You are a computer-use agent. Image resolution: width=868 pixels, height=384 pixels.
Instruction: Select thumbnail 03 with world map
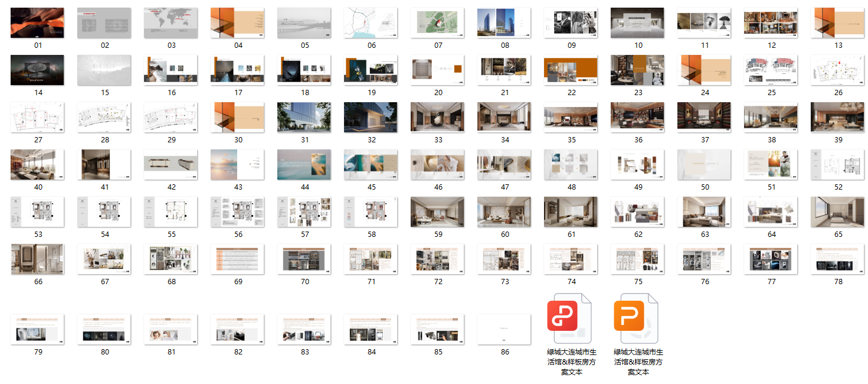171,23
